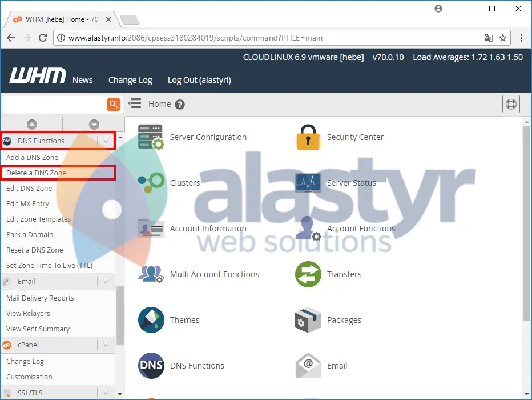The image size is (532, 400).
Task: Open the Security Center padlock icon
Action: (308, 137)
